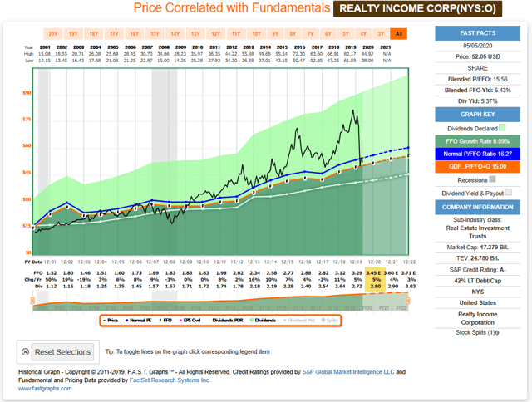Open S&P Global Market Intelligence LLC link
Viewport: 532px width, 402px height.
[x=348, y=372]
